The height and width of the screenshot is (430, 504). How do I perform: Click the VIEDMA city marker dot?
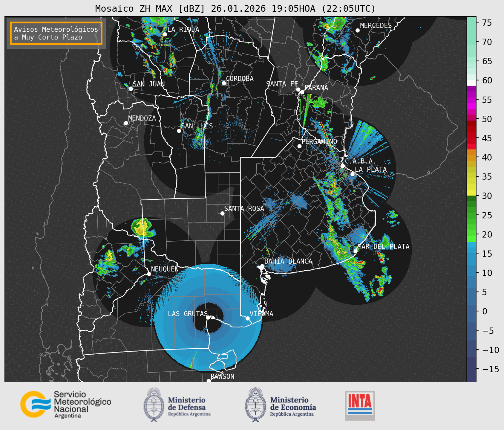pyautogui.click(x=248, y=318)
